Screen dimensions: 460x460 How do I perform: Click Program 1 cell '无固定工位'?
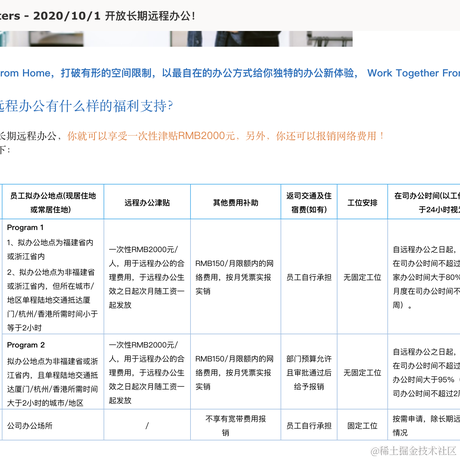point(362,277)
